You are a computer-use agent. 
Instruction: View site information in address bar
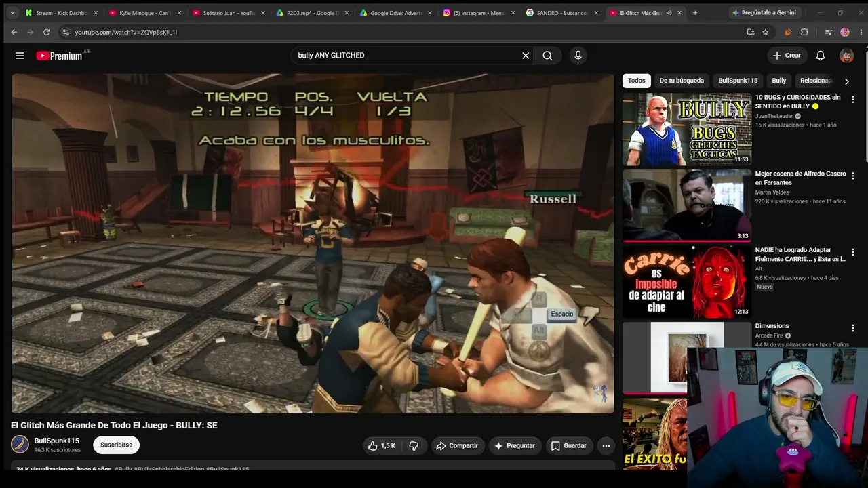tap(66, 32)
